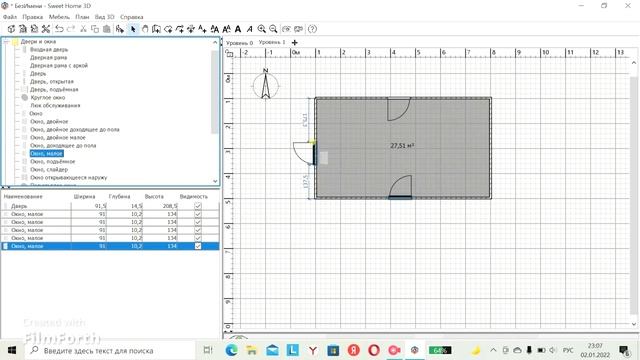The height and width of the screenshot is (360, 640).
Task: Open the Вид 3D menu
Action: pyautogui.click(x=104, y=17)
